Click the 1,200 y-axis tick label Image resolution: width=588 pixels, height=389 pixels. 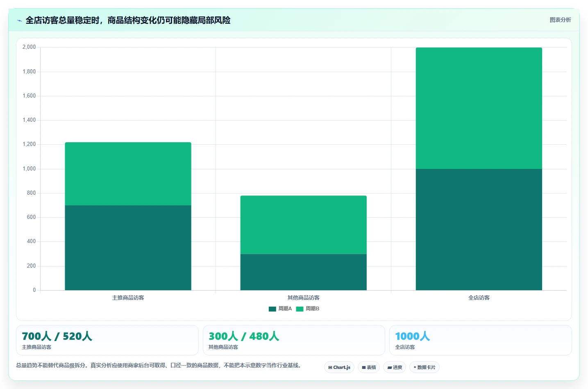[x=29, y=144]
